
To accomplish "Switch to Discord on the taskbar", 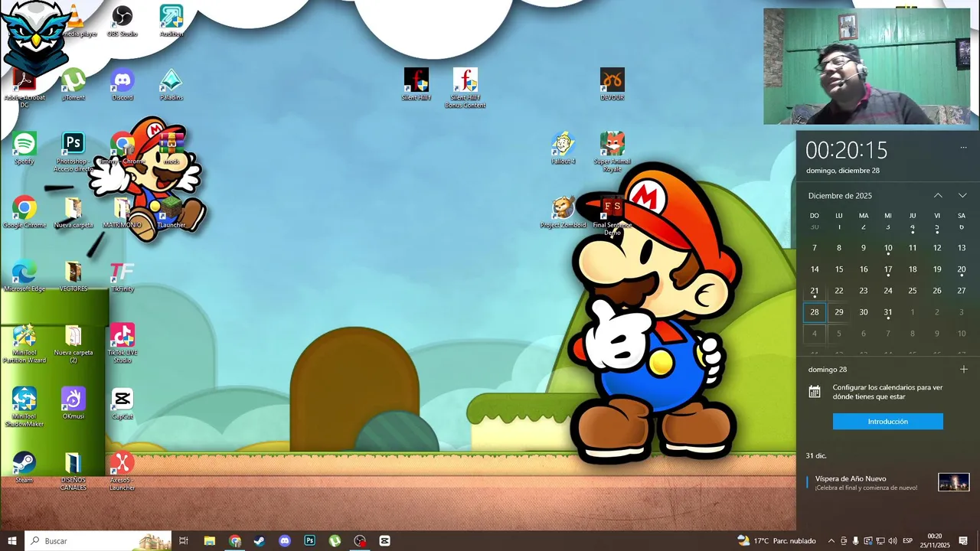I will 285,541.
